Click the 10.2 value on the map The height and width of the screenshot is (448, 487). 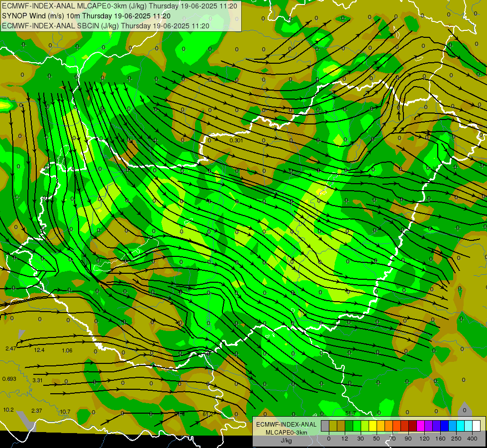8,410
